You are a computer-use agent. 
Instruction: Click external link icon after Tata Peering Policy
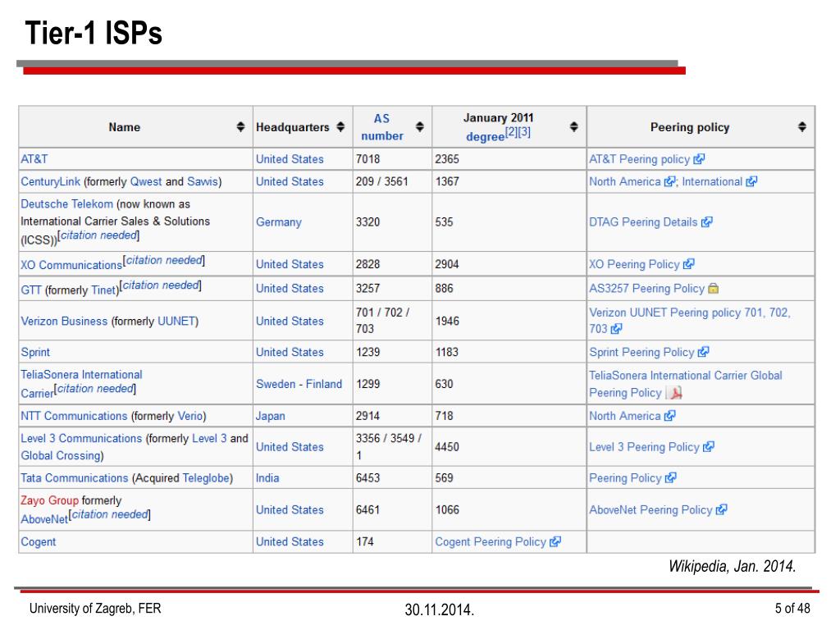pyautogui.click(x=670, y=478)
